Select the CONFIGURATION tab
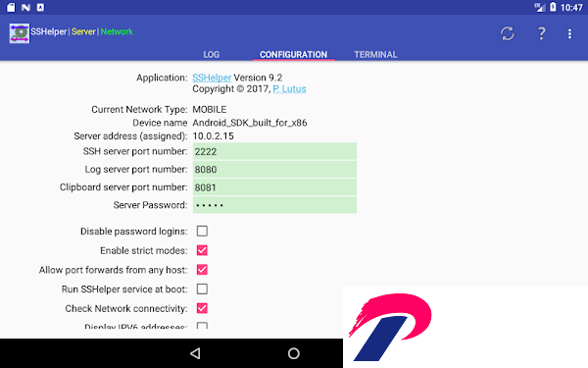Screen dimensions: 588x368 click(294, 54)
